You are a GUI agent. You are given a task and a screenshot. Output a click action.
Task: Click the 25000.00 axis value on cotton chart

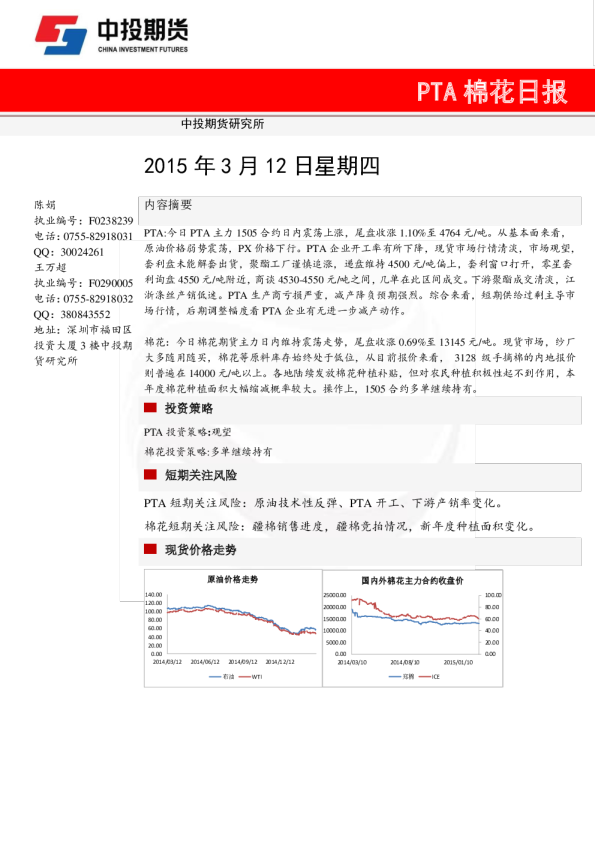coord(335,595)
